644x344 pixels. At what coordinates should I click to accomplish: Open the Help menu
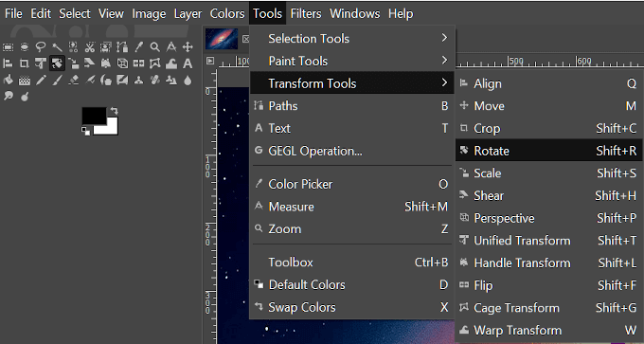(401, 13)
